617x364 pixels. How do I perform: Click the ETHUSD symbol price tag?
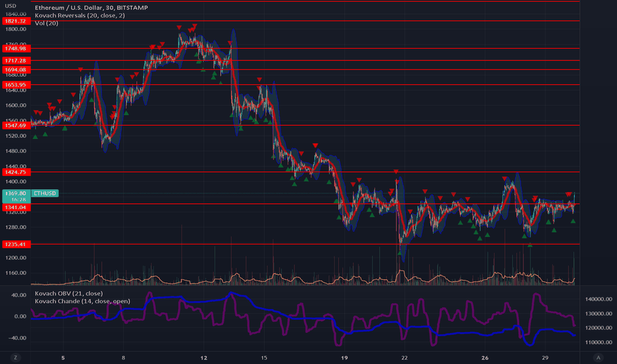(x=45, y=193)
